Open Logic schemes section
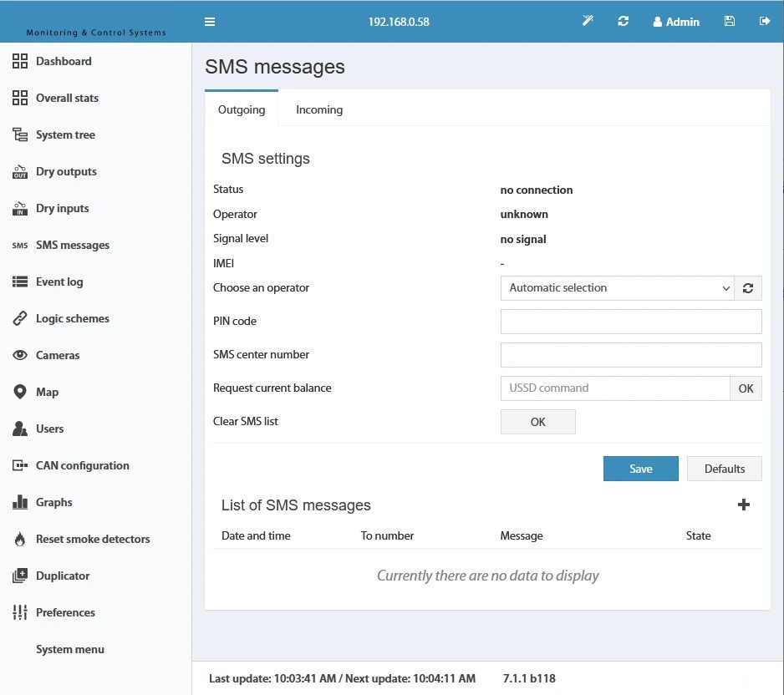 [73, 318]
